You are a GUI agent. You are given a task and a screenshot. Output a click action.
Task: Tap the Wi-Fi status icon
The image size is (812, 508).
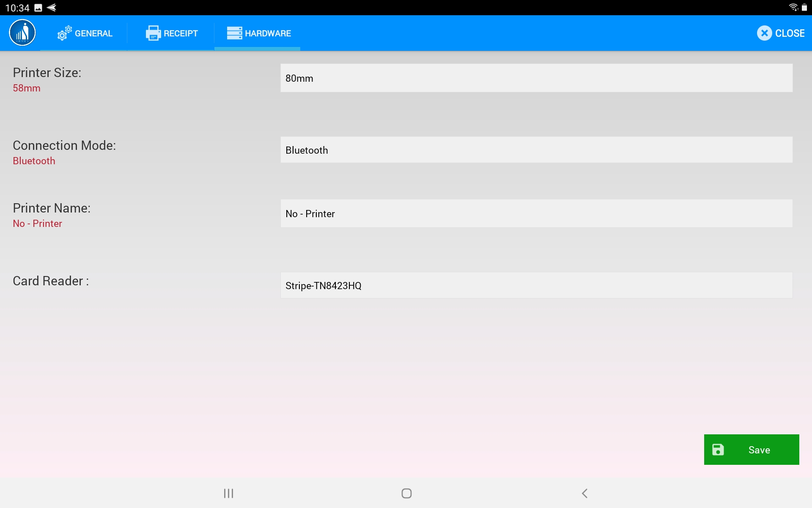click(x=793, y=8)
